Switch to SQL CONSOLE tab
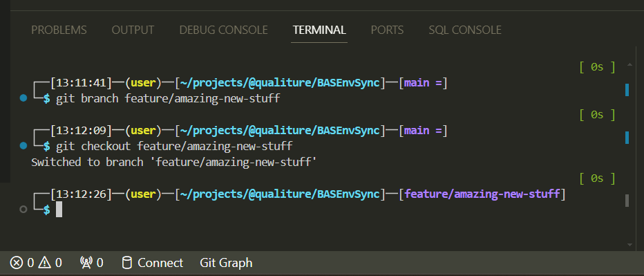The width and height of the screenshot is (644, 276). [x=465, y=30]
